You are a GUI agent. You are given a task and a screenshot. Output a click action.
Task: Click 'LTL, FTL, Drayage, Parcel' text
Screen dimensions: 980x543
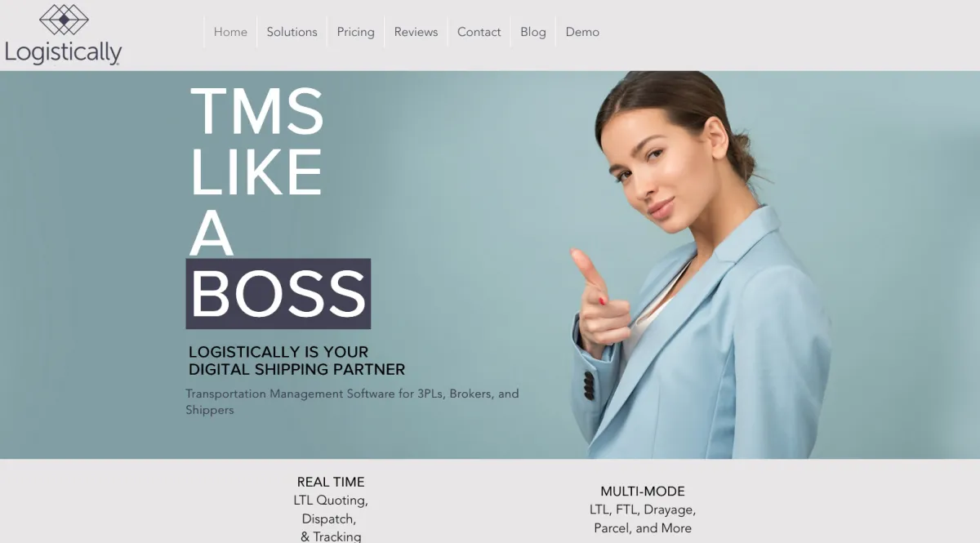(x=643, y=519)
